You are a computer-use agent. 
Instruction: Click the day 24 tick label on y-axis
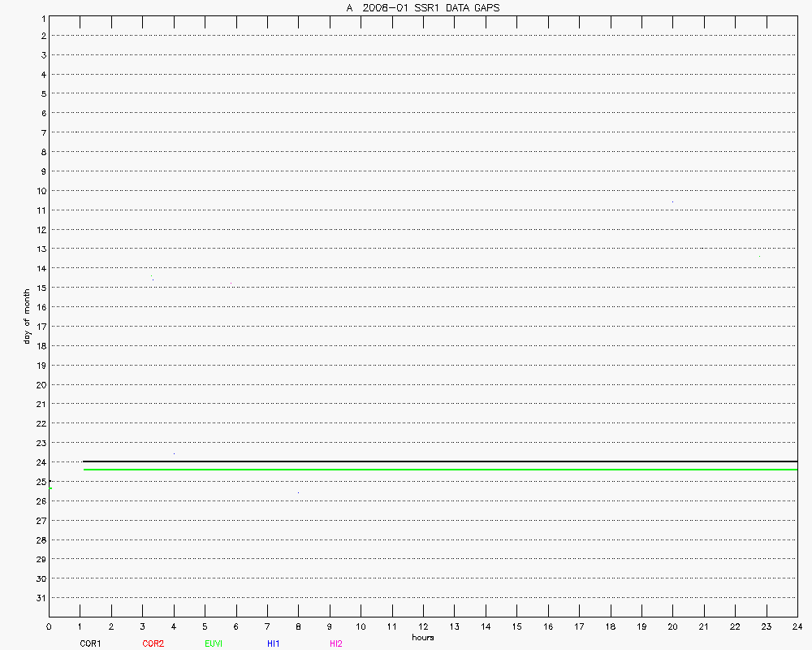click(x=40, y=462)
